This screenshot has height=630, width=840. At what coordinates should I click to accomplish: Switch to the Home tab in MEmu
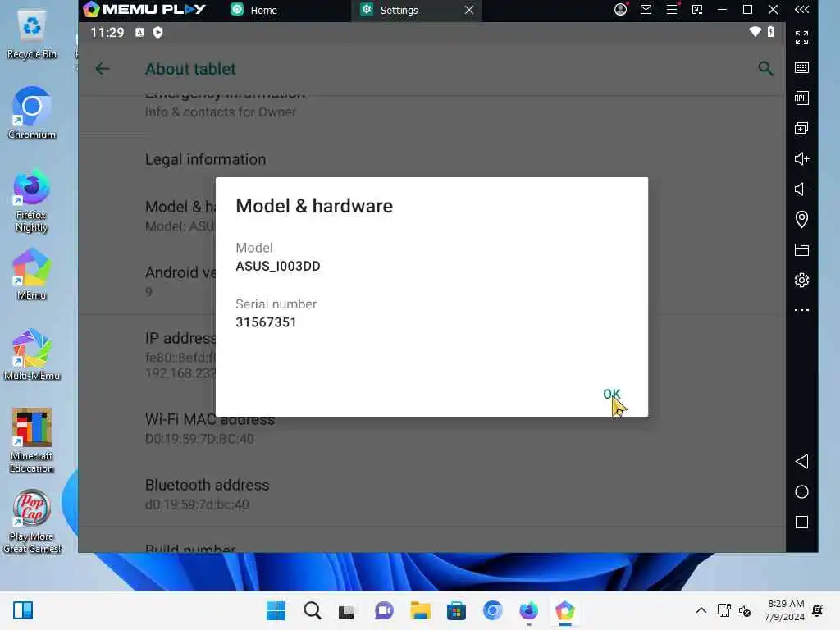click(x=254, y=10)
